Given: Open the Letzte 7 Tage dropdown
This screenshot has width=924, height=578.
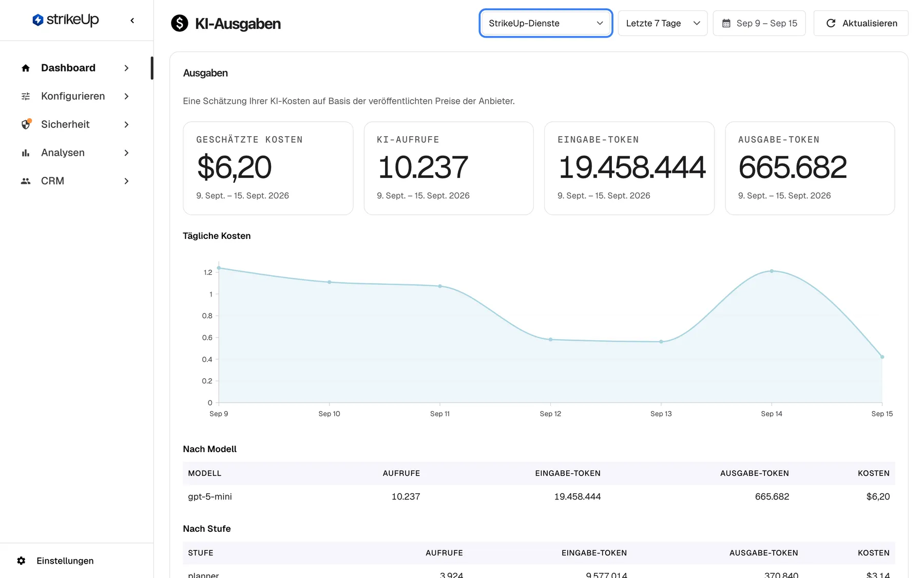Looking at the screenshot, I should pos(663,23).
